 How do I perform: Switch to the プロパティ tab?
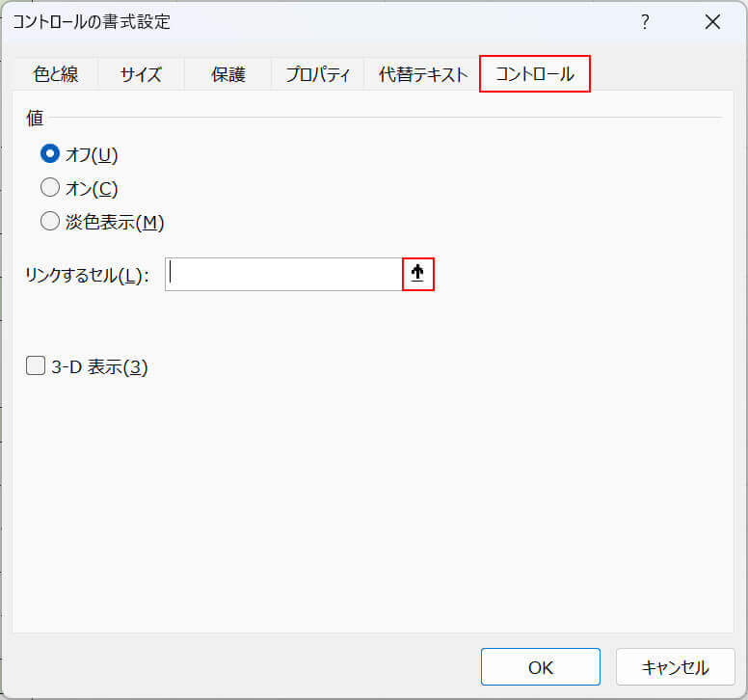pos(317,74)
